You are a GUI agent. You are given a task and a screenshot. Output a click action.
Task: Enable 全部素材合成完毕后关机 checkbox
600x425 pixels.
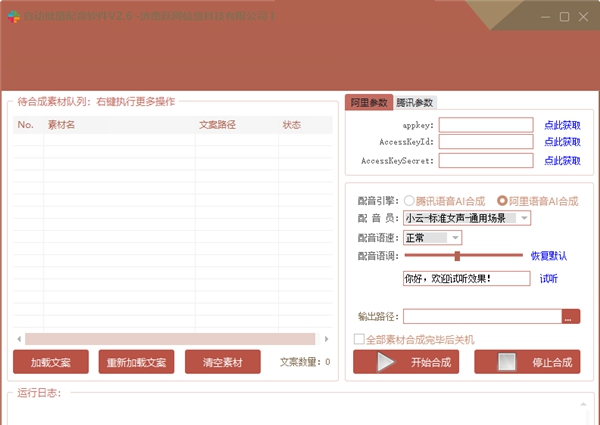click(x=359, y=339)
